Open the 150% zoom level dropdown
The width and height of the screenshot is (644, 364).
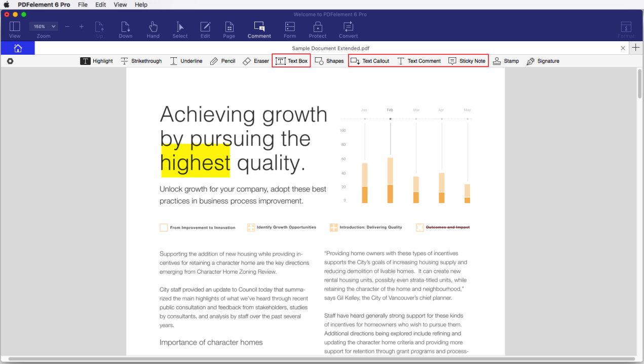click(x=44, y=26)
